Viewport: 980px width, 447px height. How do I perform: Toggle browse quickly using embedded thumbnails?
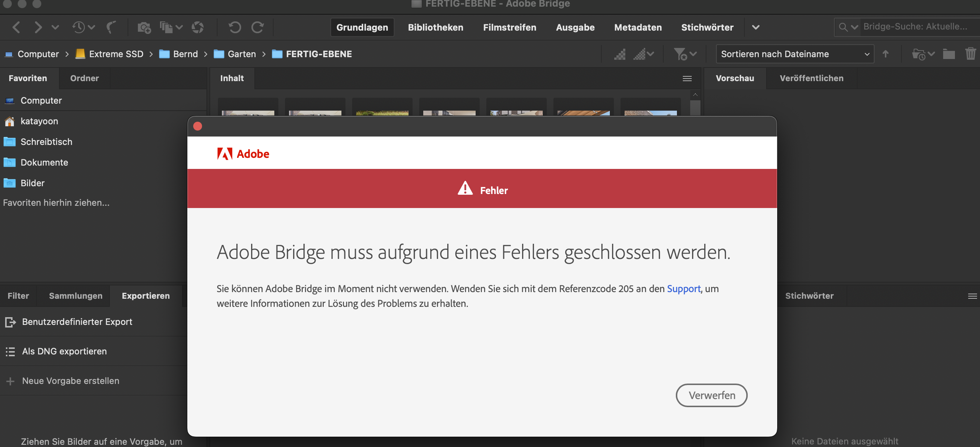tap(619, 55)
